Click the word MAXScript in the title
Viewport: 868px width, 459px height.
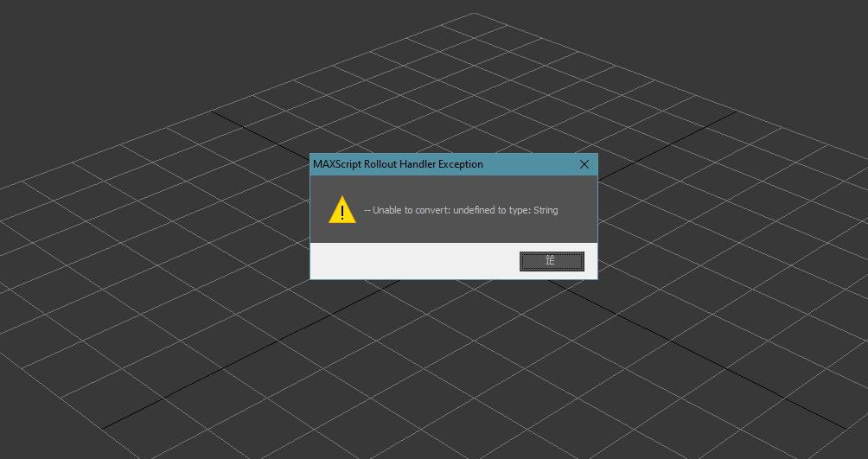[338, 164]
